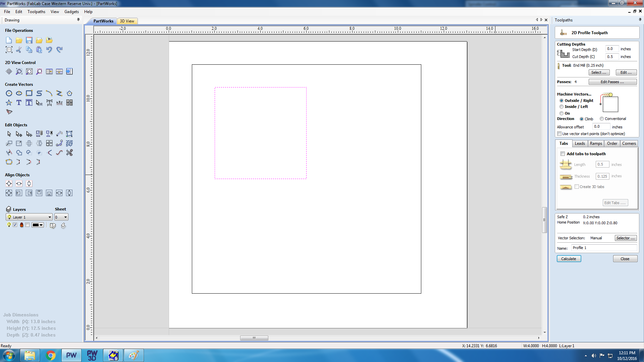This screenshot has height=362, width=644.
Task: Click the Close toolpath button
Action: tap(625, 259)
